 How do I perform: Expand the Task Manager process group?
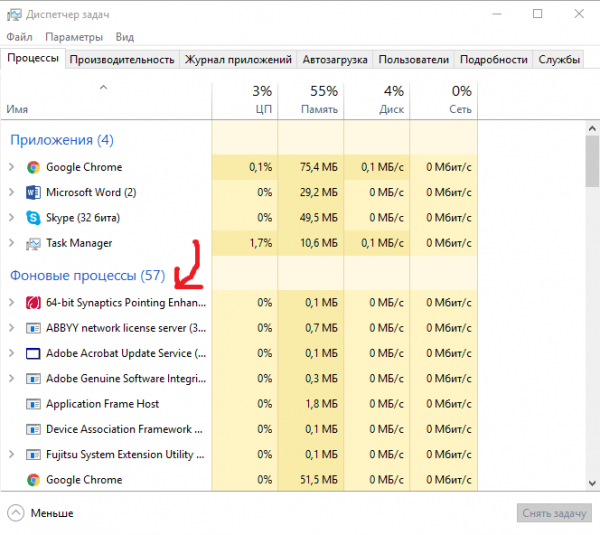coord(11,243)
